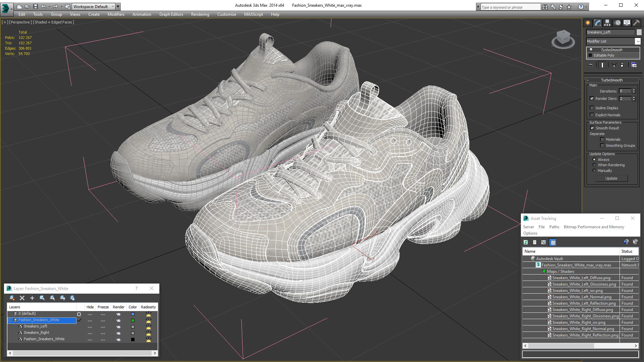The image size is (644, 362).
Task: Click the green Fashion_Sneakers_White layer color swatch
Action: (x=133, y=320)
